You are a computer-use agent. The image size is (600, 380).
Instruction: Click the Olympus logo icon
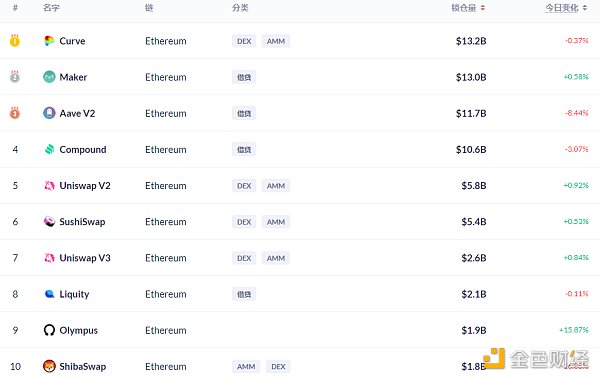tap(49, 330)
